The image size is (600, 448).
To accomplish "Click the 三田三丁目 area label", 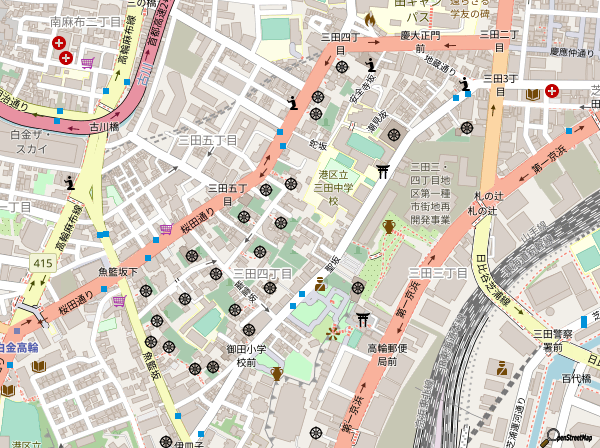I will pos(437,272).
